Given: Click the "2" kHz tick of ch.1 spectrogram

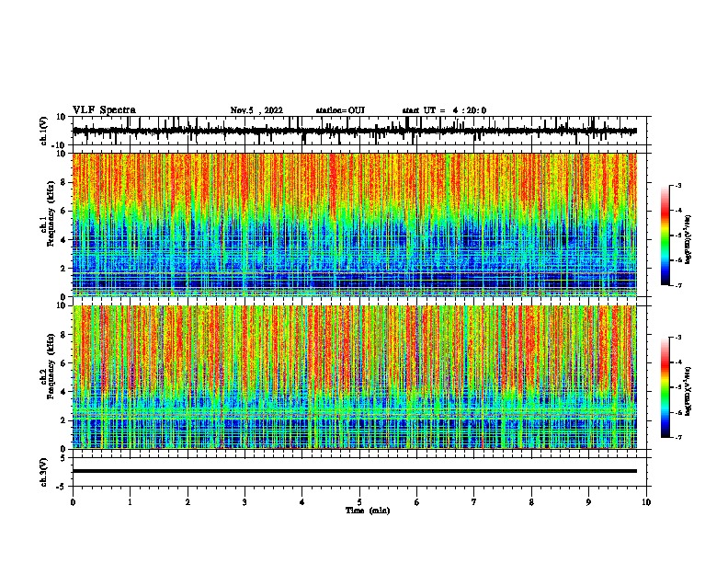Looking at the screenshot, I should pyautogui.click(x=63, y=269).
